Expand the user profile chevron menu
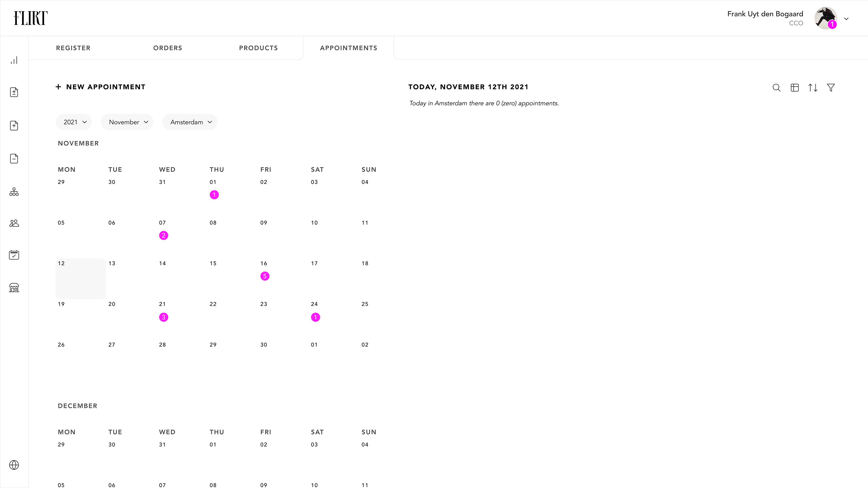The width and height of the screenshot is (868, 488). 846,19
